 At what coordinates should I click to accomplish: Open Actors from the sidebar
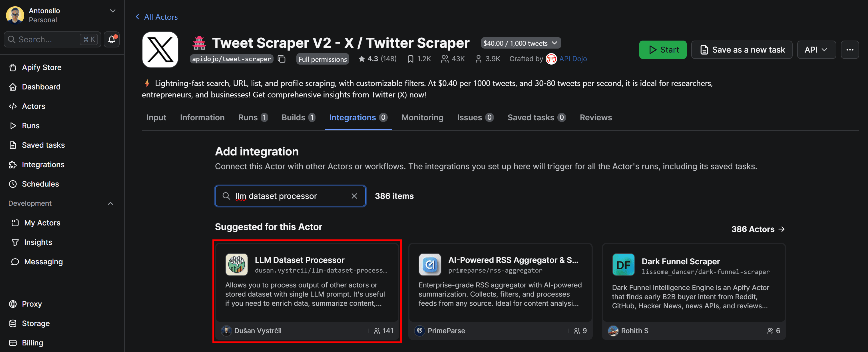coord(33,106)
